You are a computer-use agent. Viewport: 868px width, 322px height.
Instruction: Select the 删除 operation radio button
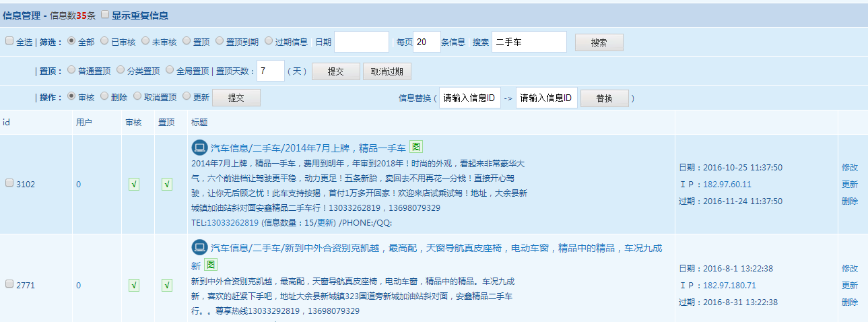[104, 96]
